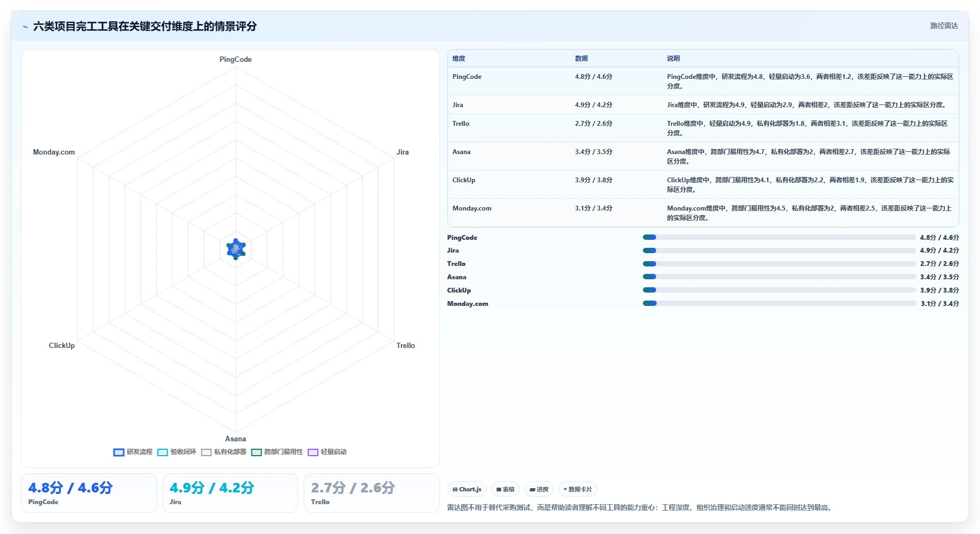Toggle the 研发流程 legend swatch
Viewport: 980px width, 534px height.
coord(119,452)
